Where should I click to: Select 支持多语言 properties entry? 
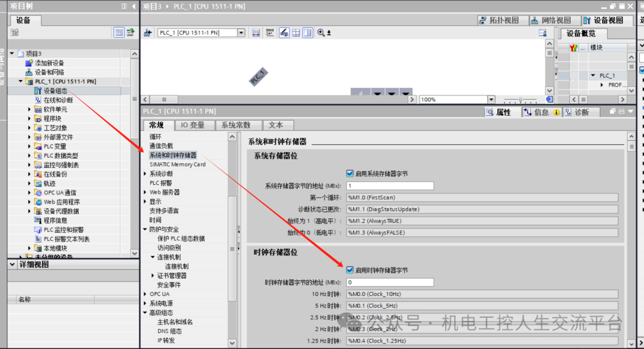click(164, 211)
